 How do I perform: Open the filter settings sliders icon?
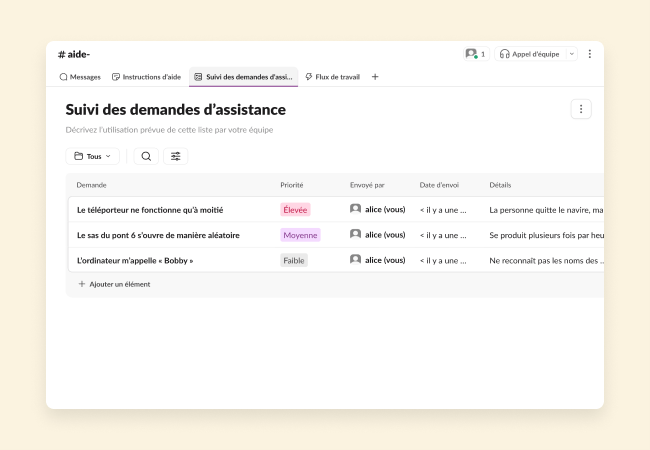[176, 156]
